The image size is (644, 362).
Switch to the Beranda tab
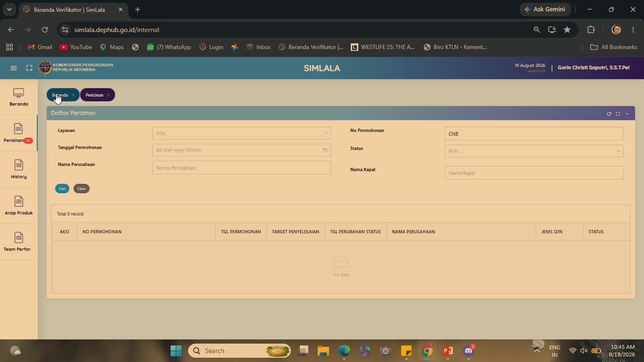(60, 95)
